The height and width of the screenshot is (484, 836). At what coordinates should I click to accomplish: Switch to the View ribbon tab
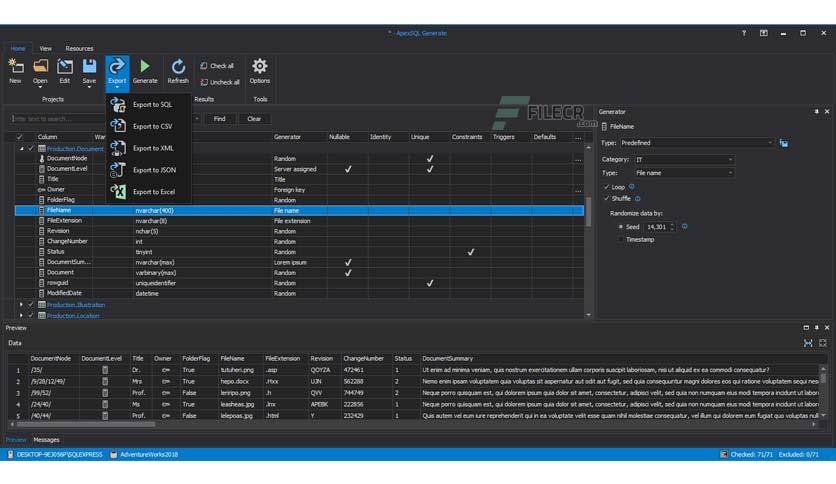(45, 49)
